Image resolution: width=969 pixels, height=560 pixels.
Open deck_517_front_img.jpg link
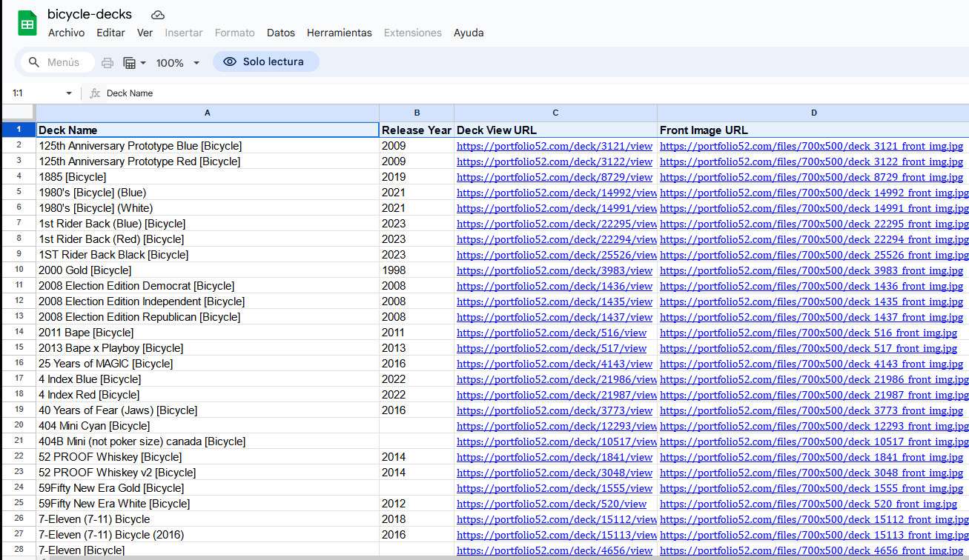pos(809,348)
